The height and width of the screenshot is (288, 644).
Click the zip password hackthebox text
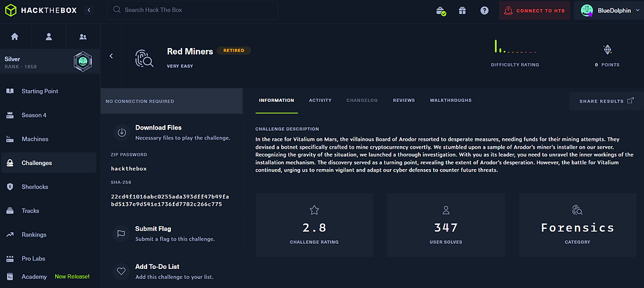[129, 168]
